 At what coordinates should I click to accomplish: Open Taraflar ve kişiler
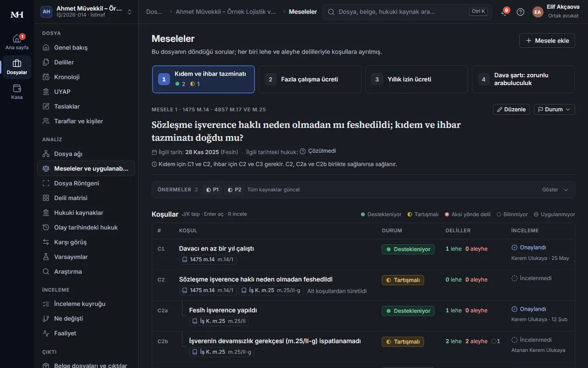coord(86,121)
